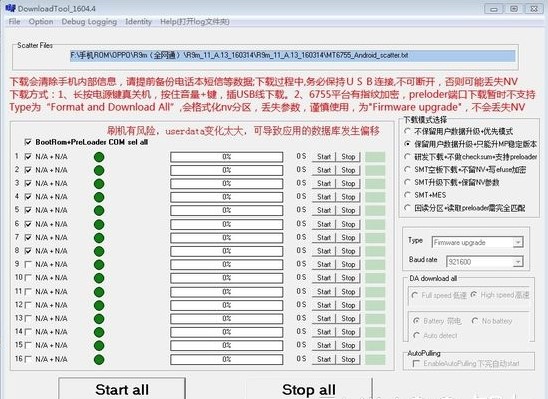Open the Identity menu

pyautogui.click(x=138, y=22)
